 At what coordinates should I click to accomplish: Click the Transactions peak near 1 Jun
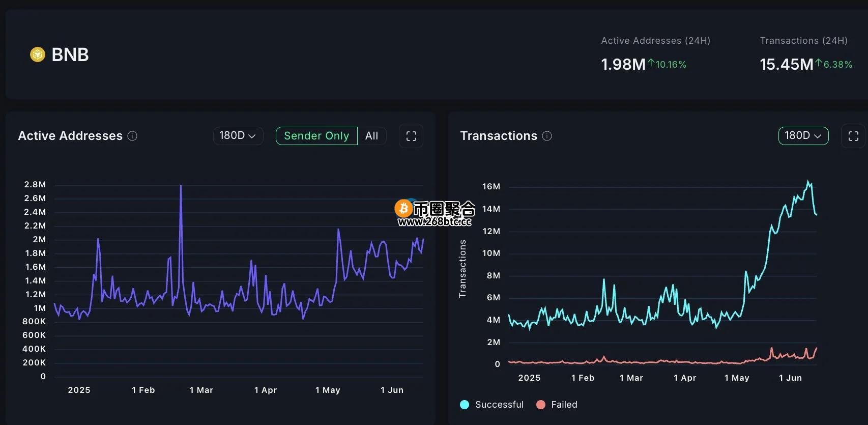[808, 182]
